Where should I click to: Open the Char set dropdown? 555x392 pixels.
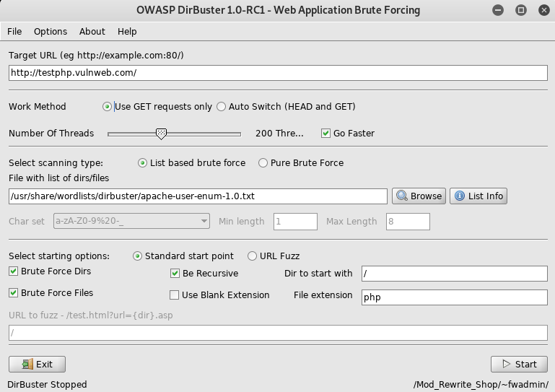(131, 221)
